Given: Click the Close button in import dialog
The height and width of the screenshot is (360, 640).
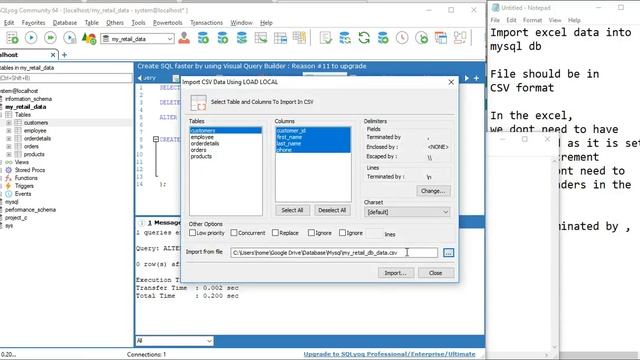Looking at the screenshot, I should (436, 273).
